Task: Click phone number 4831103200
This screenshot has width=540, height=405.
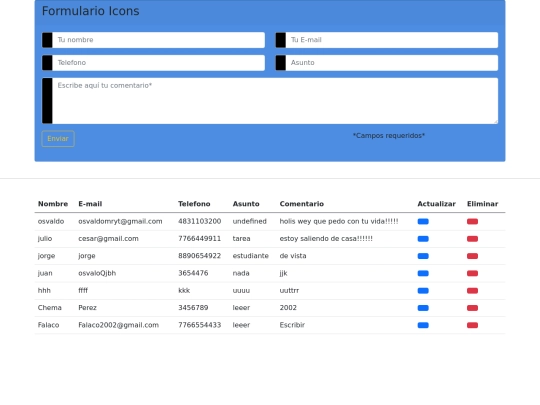Action: pos(199,221)
